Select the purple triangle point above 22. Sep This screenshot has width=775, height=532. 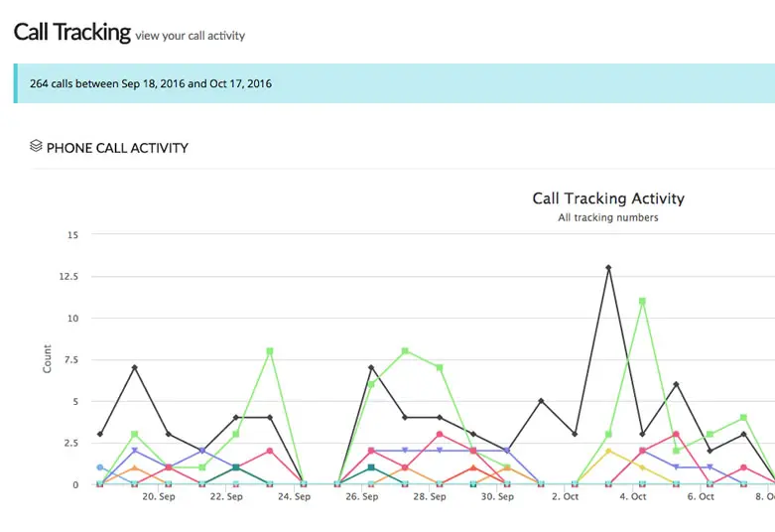pos(201,452)
